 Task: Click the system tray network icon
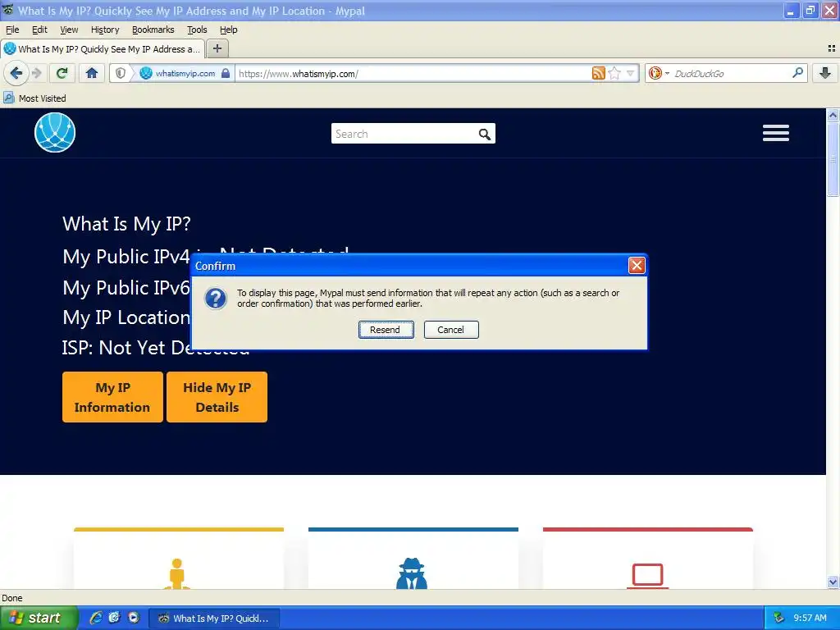click(x=779, y=618)
